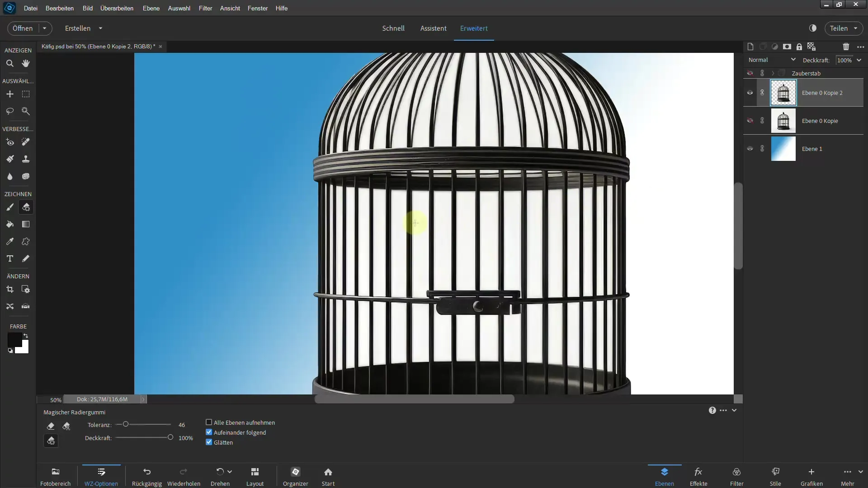
Task: Select the Recompose tool
Action: pos(26,289)
